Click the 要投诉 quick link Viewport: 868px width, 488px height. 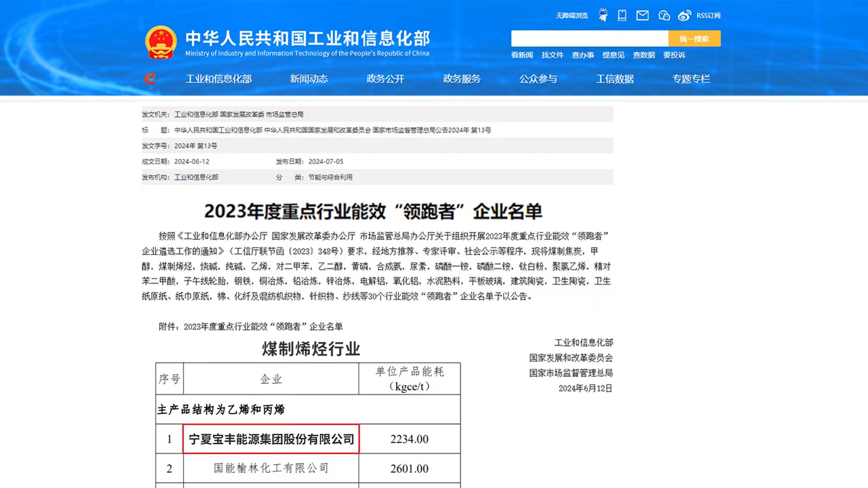click(x=674, y=55)
